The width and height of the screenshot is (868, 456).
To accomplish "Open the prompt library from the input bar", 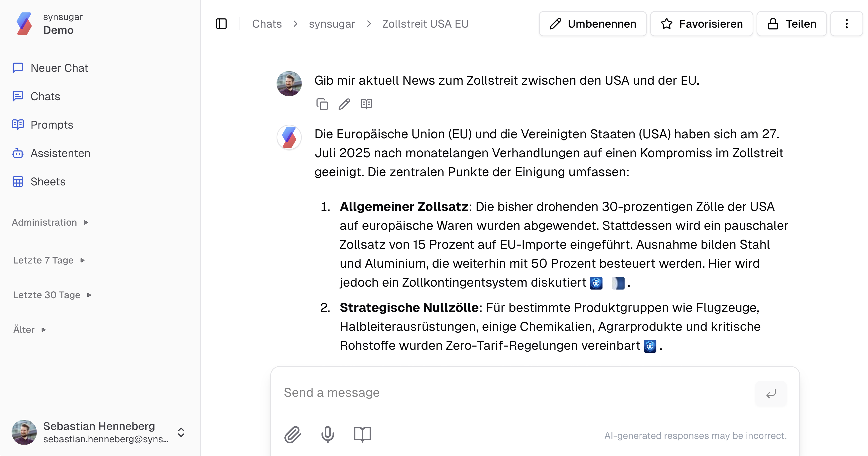I will 362,435.
